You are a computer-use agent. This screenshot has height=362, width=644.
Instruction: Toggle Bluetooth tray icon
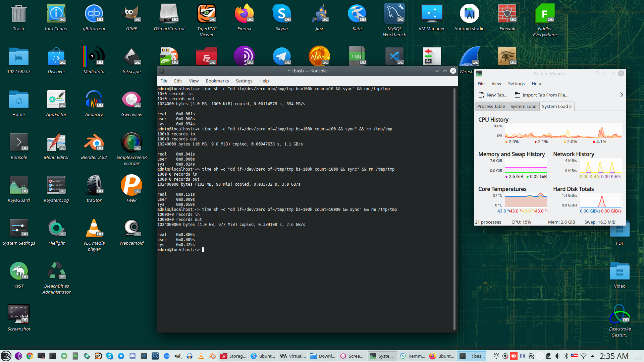pos(566,356)
